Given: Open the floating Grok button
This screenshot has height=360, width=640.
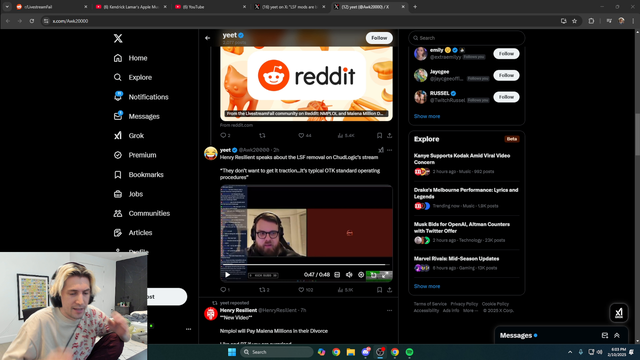Looking at the screenshot, I should [618, 313].
